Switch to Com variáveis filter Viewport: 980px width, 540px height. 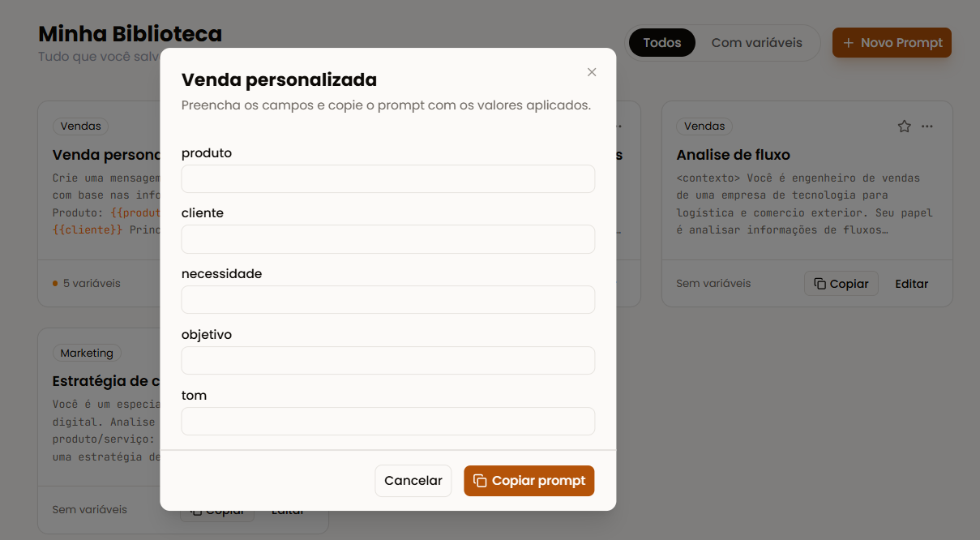click(x=757, y=43)
